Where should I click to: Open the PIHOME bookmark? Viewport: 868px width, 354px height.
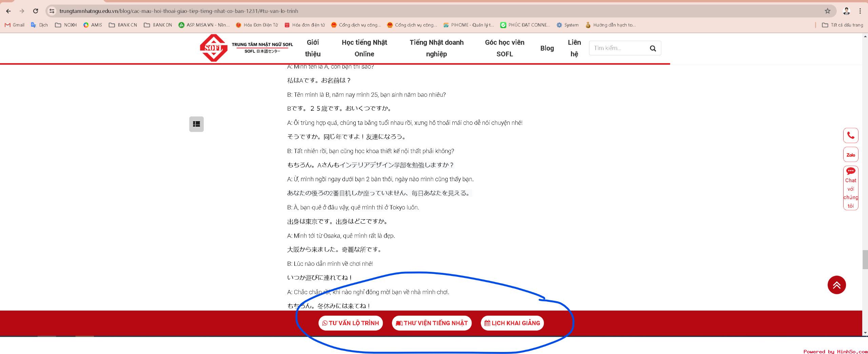(469, 25)
